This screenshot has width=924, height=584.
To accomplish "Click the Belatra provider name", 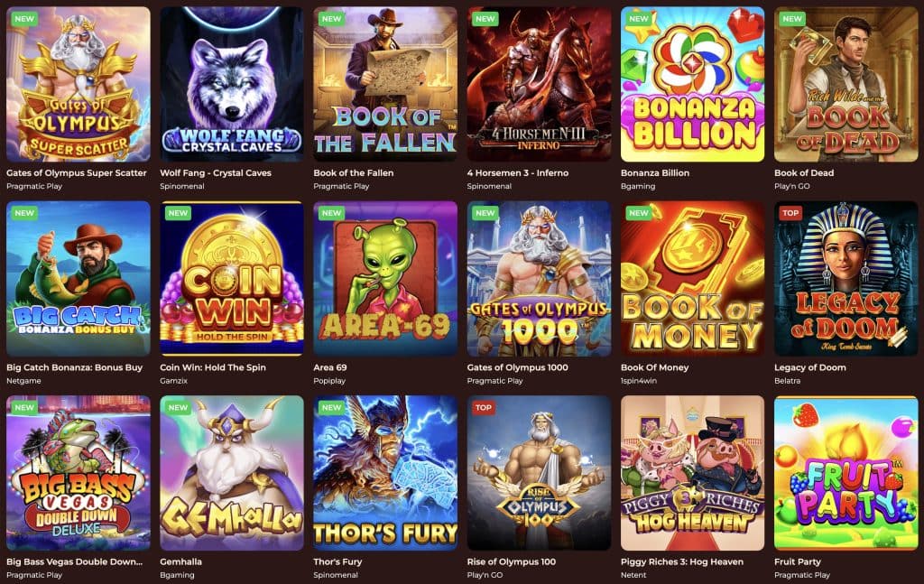I will coord(786,381).
